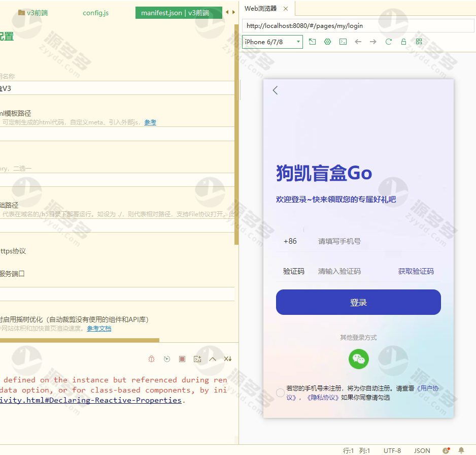Screen dimensions: 476x455
Task: Tick the agreement radio circle
Action: click(280, 393)
